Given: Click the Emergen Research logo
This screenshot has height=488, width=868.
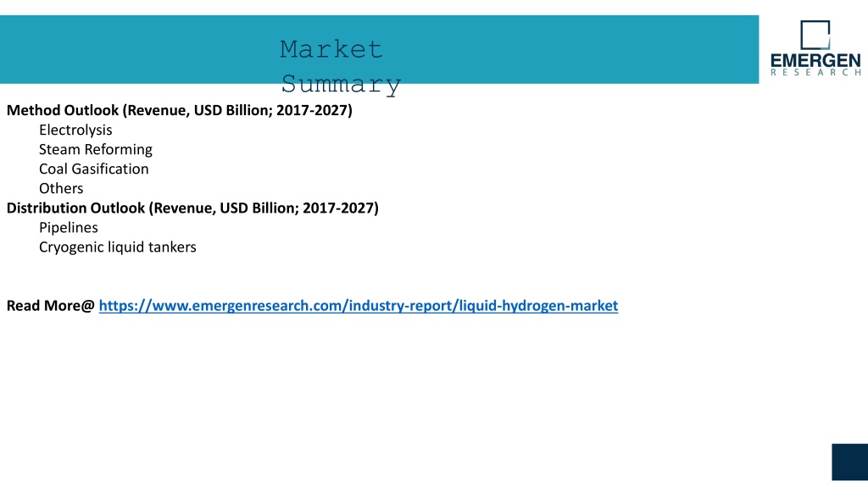Looking at the screenshot, I should pyautogui.click(x=815, y=48).
